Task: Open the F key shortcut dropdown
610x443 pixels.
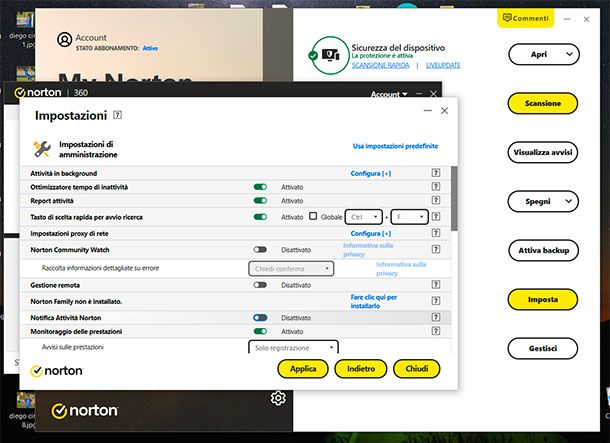Action: [x=410, y=217]
